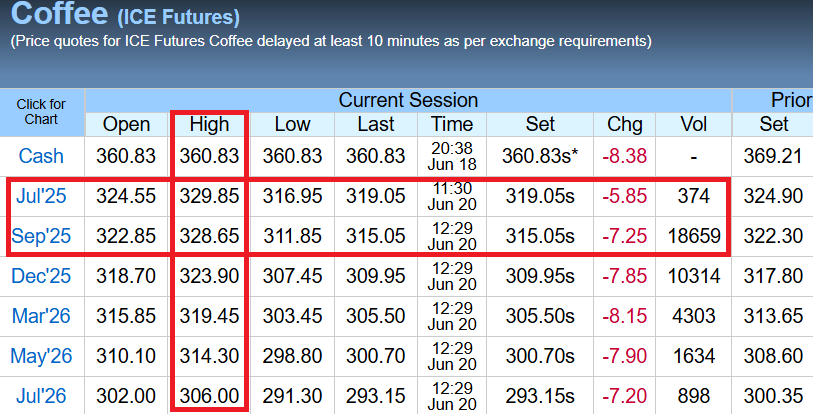The image size is (813, 414).
Task: Click the Vol column header
Action: pos(694,125)
